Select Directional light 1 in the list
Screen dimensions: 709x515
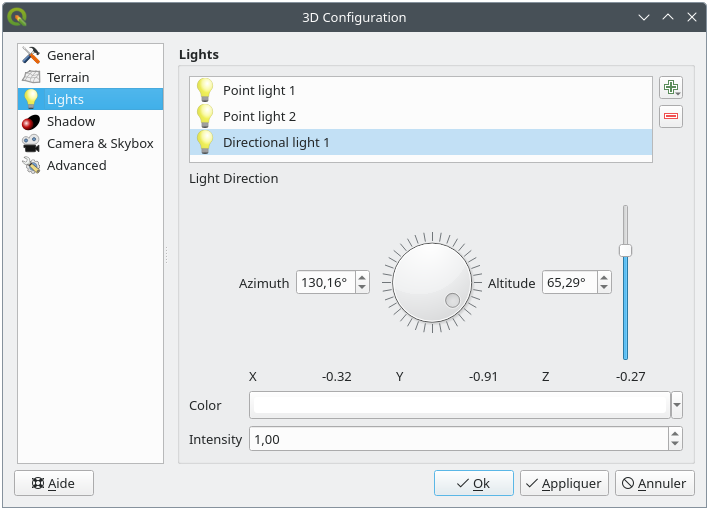point(421,142)
